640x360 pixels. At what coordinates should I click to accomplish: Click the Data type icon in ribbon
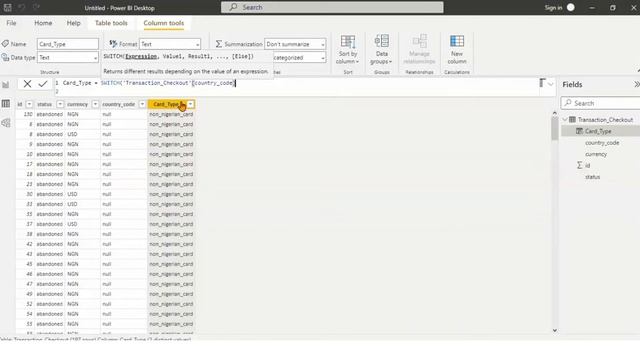pyautogui.click(x=5, y=58)
